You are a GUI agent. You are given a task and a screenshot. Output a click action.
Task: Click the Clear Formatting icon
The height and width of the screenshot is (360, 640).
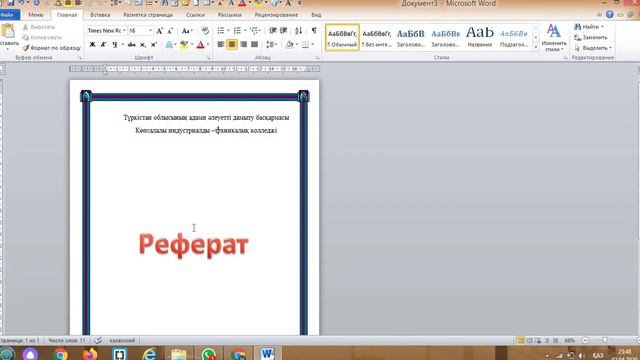(x=205, y=31)
